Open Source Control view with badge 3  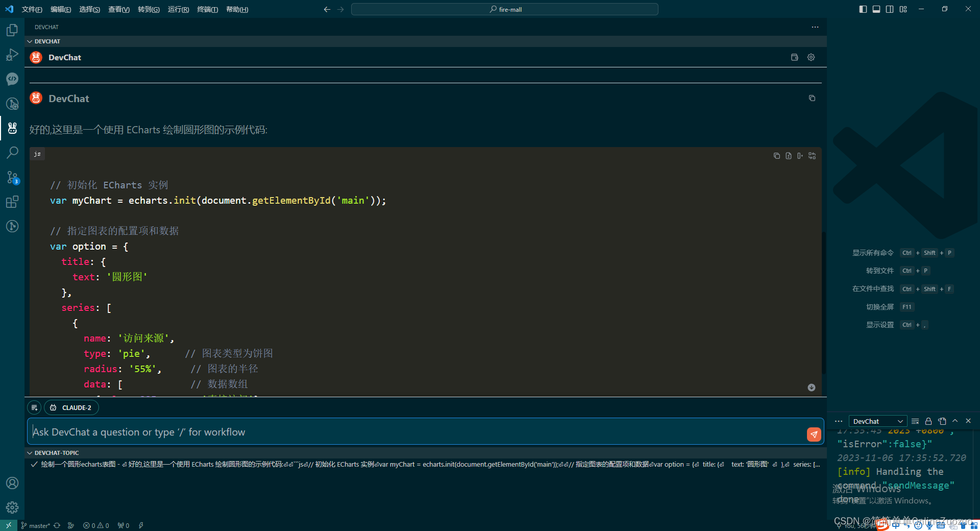click(12, 177)
